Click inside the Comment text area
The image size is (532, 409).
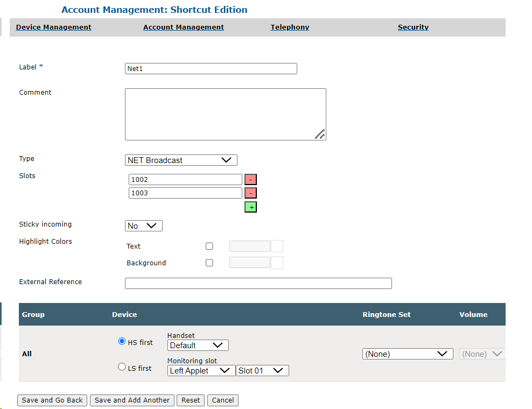pos(226,114)
